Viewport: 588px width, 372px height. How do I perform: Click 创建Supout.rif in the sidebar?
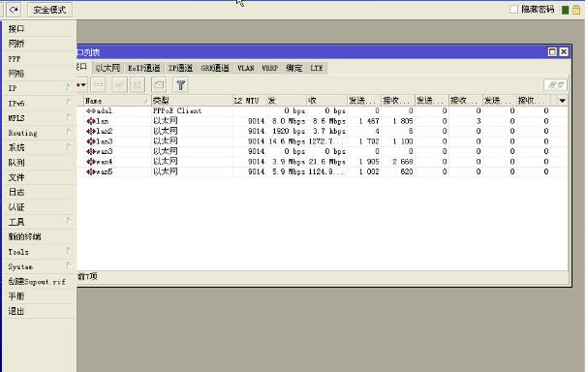coord(40,281)
